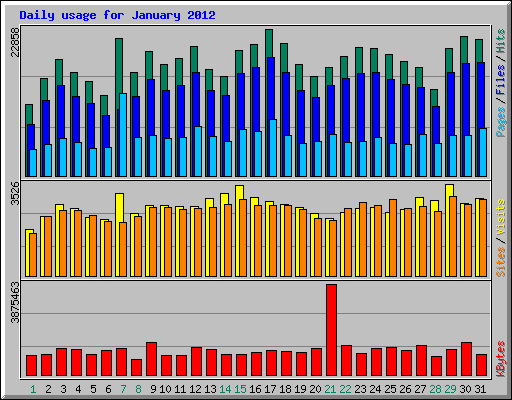Click the green day label 28
The width and height of the screenshot is (512, 400).
pos(435,389)
